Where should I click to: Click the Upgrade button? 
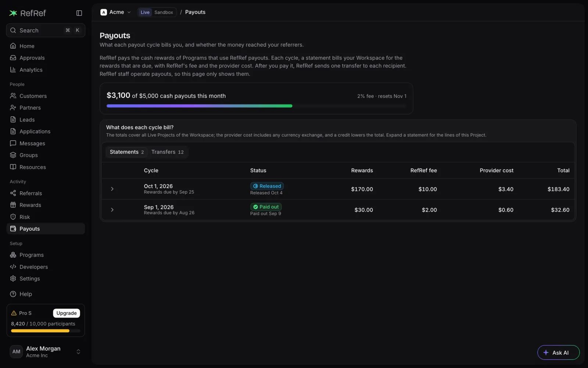(x=67, y=313)
